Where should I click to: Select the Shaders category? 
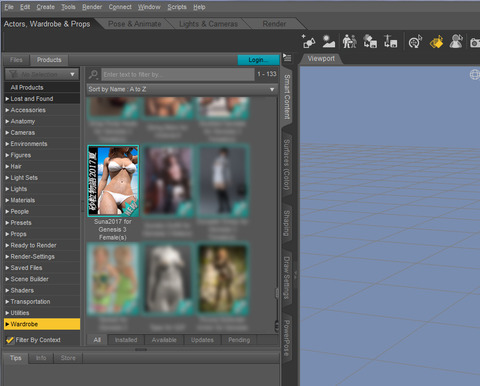click(x=42, y=290)
